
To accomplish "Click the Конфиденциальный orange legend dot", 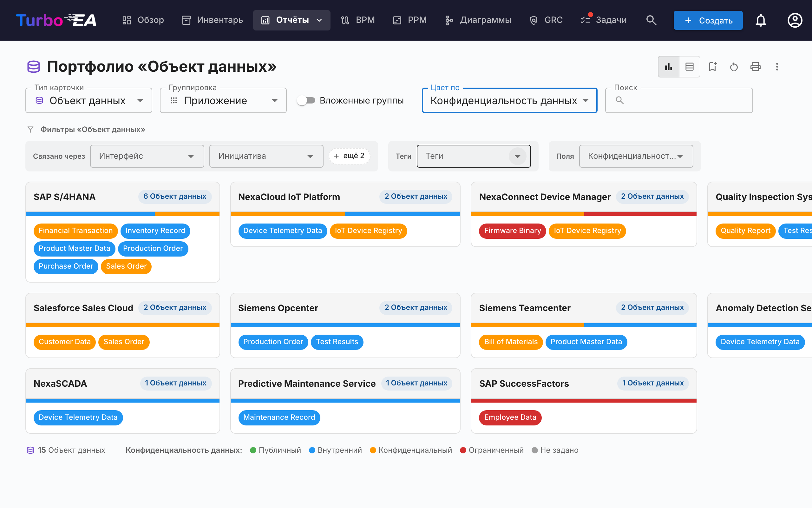I will [373, 450].
